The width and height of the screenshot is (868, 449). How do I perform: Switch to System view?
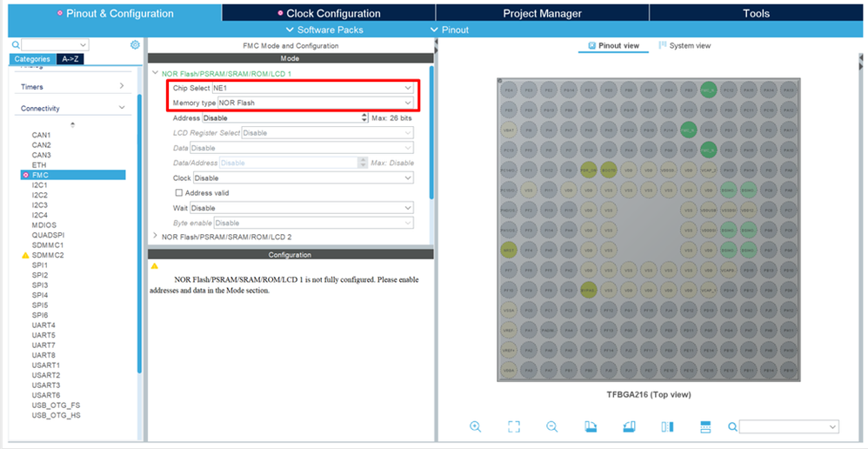tap(684, 45)
